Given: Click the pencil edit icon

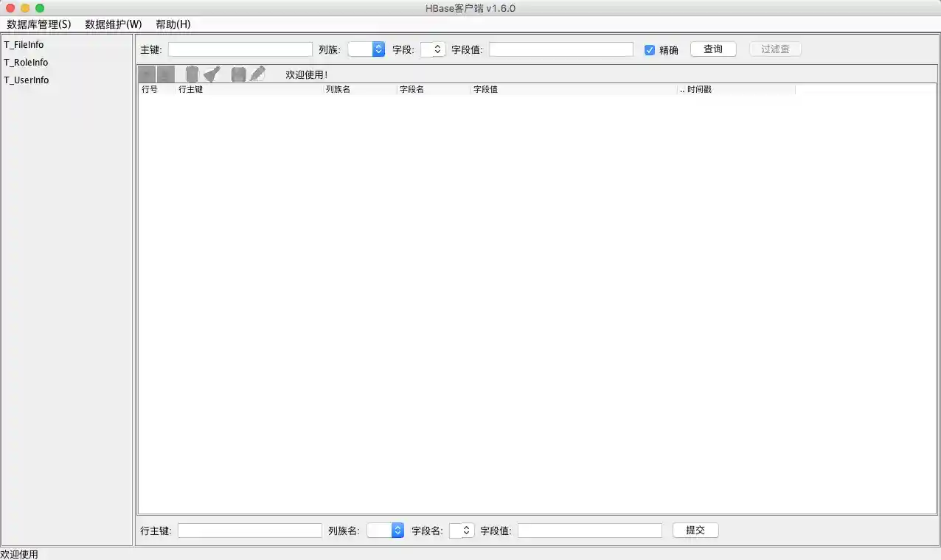Looking at the screenshot, I should 257,74.
